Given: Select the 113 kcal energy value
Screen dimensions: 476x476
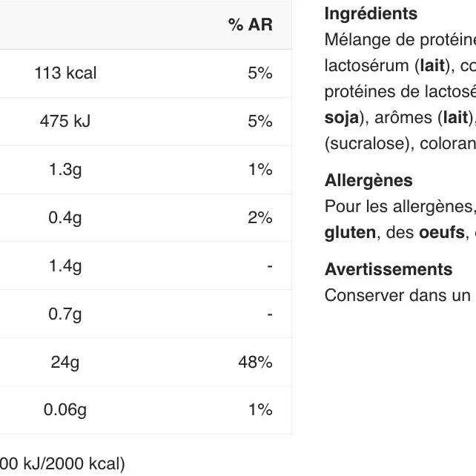Looking at the screenshot, I should pyautogui.click(x=65, y=73).
